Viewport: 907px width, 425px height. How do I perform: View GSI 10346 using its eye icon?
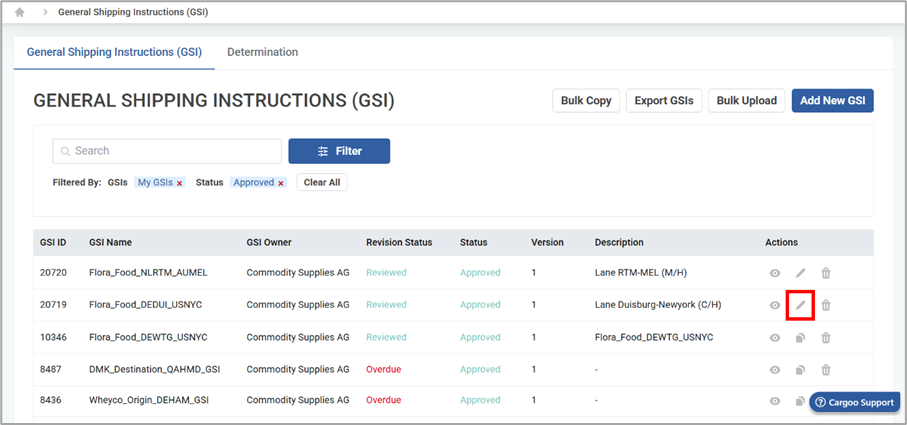pos(775,338)
